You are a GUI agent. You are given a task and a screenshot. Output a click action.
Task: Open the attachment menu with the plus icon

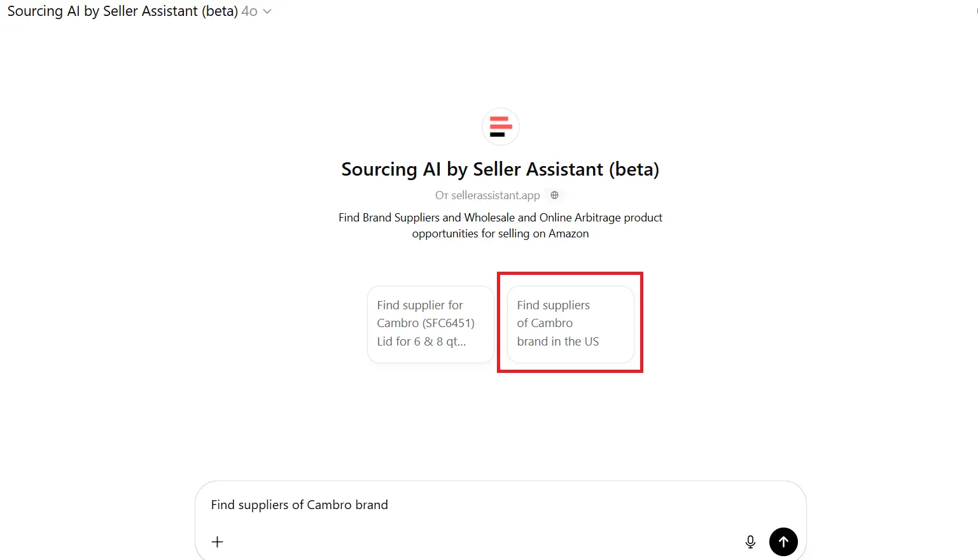click(217, 542)
